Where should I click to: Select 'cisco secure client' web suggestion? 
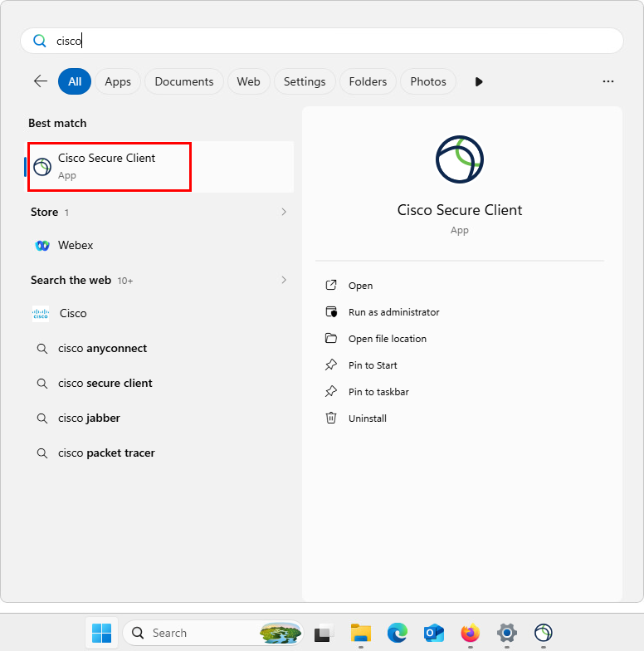161,384
